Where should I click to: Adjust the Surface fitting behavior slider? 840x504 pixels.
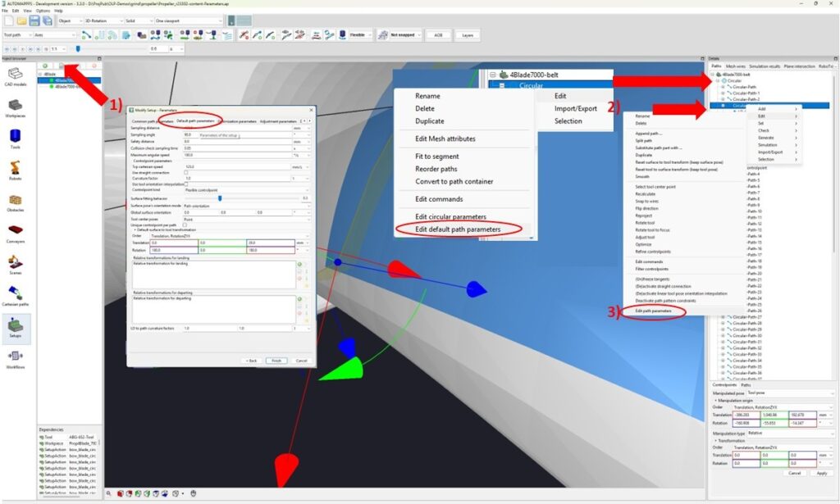(x=220, y=198)
